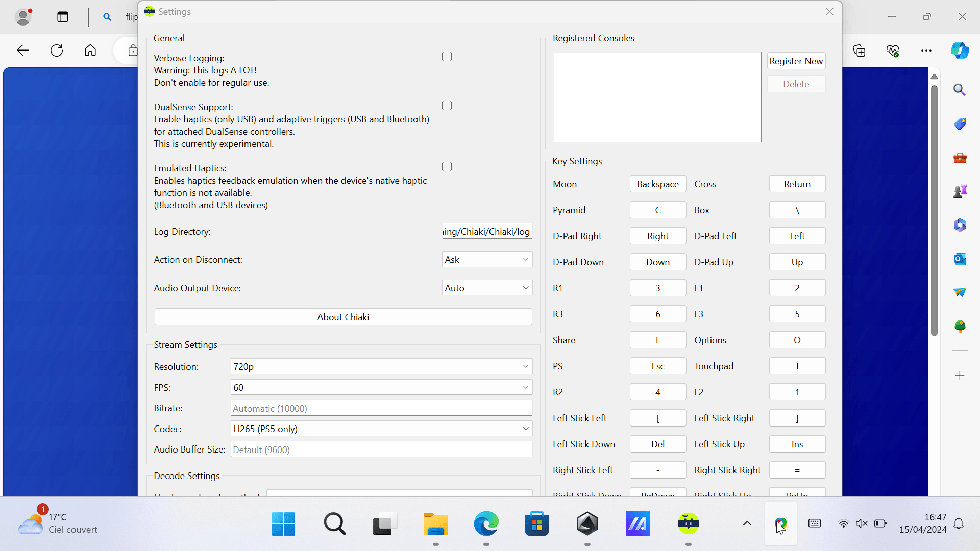This screenshot has height=551, width=980.
Task: Open the Resolution dropdown
Action: pyautogui.click(x=381, y=366)
